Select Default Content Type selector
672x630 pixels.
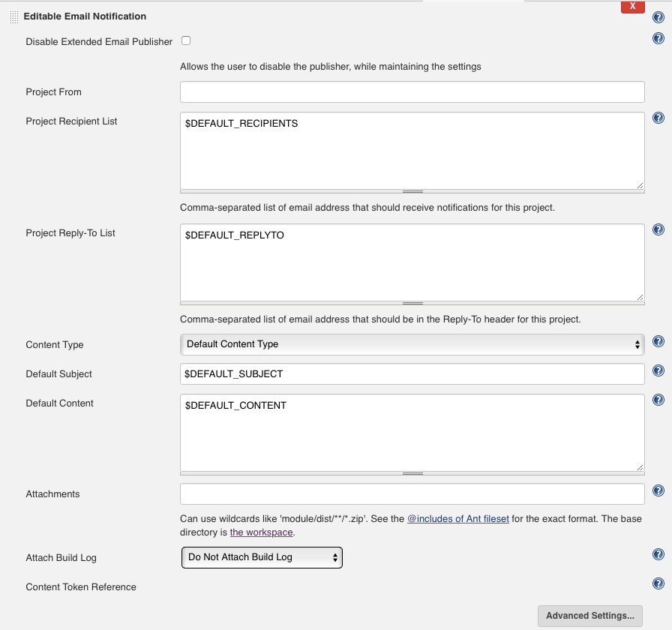(x=412, y=344)
